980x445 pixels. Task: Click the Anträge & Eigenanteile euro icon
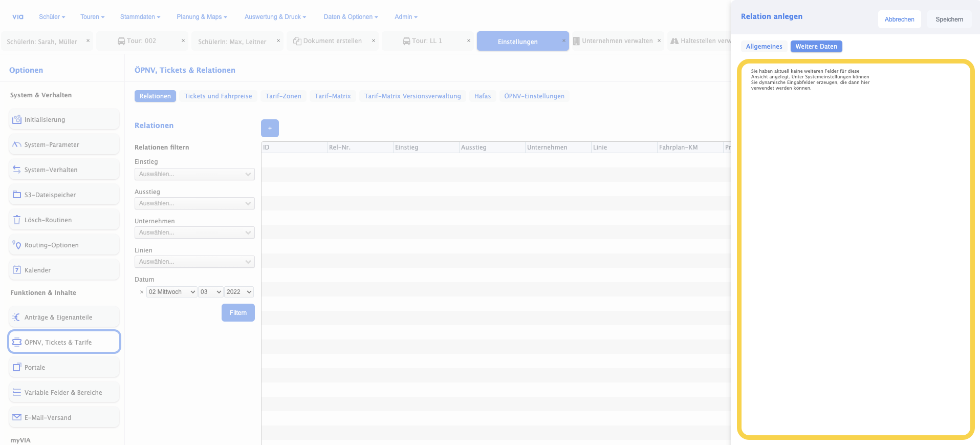point(17,317)
